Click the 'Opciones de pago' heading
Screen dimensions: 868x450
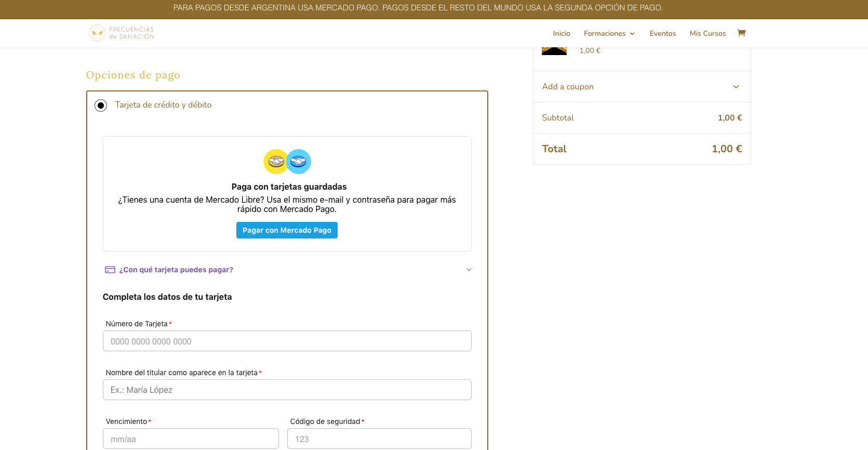[133, 75]
